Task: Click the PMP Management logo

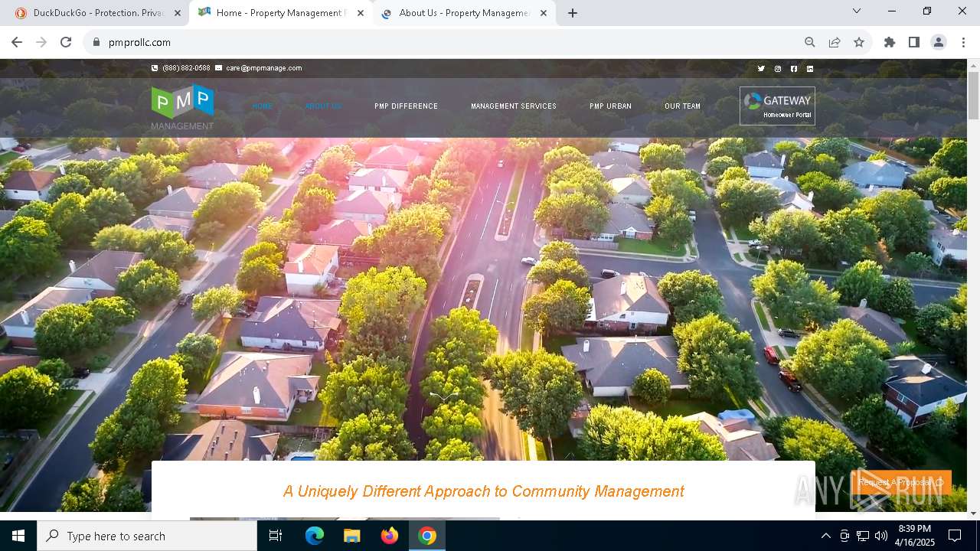Action: pyautogui.click(x=182, y=107)
